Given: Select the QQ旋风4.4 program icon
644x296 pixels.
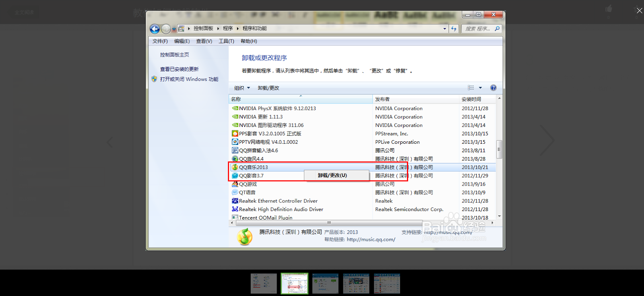Looking at the screenshot, I should coord(235,159).
